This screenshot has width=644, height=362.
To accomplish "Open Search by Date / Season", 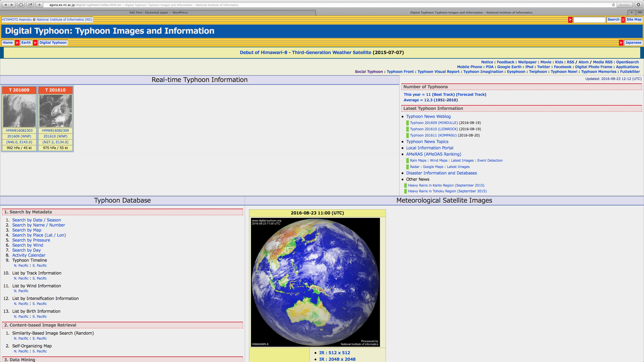I will [x=36, y=220].
